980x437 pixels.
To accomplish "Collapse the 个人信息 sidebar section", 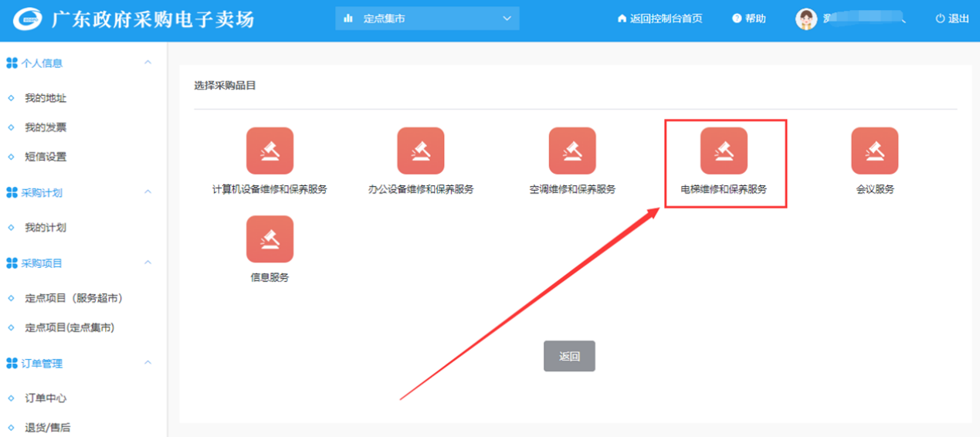I will pos(148,63).
